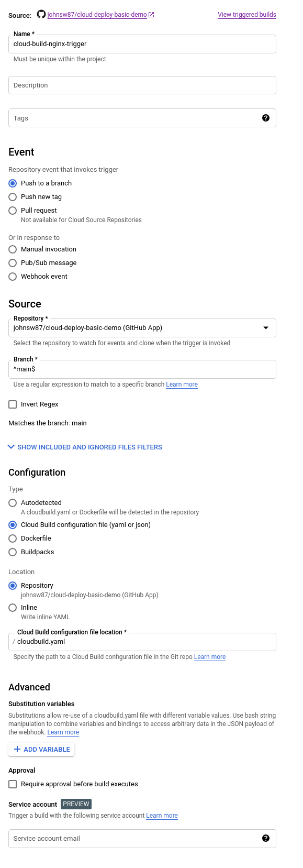This screenshot has width=303, height=868.
Task: Edit the Cloud Build configuration file location
Action: 142,642
